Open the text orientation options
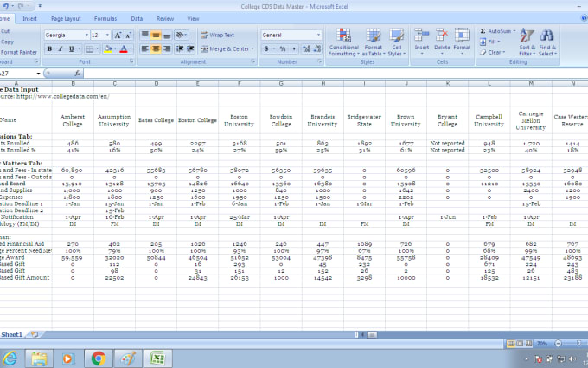 point(182,35)
